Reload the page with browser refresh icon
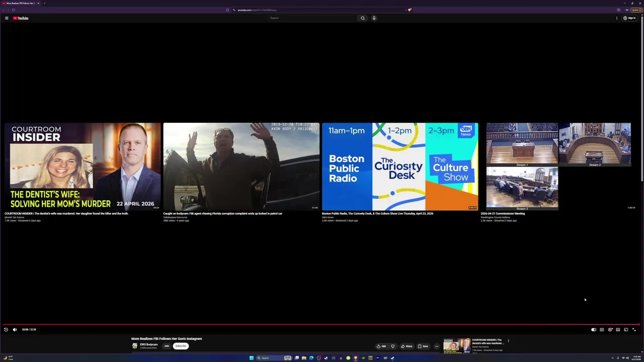 pyautogui.click(x=14, y=10)
